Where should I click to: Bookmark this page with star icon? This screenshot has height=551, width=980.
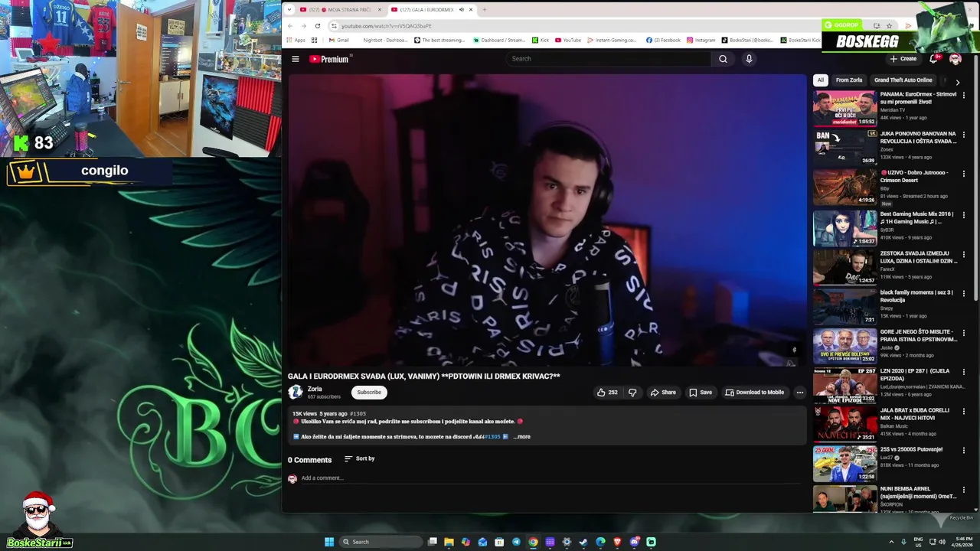point(889,26)
